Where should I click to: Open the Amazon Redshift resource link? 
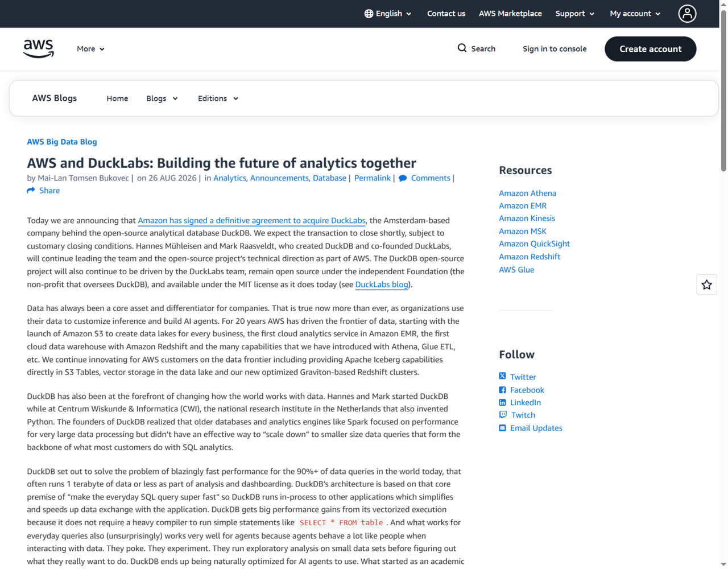point(530,257)
